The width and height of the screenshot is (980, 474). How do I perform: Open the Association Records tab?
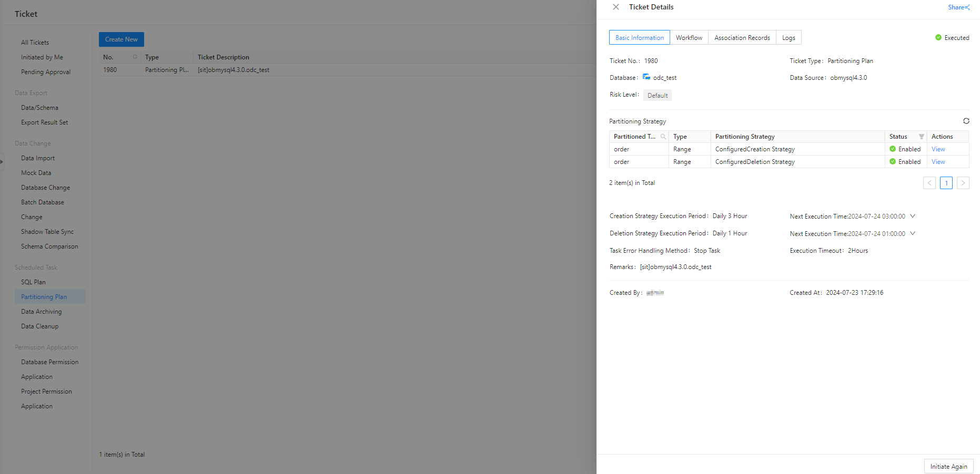742,38
